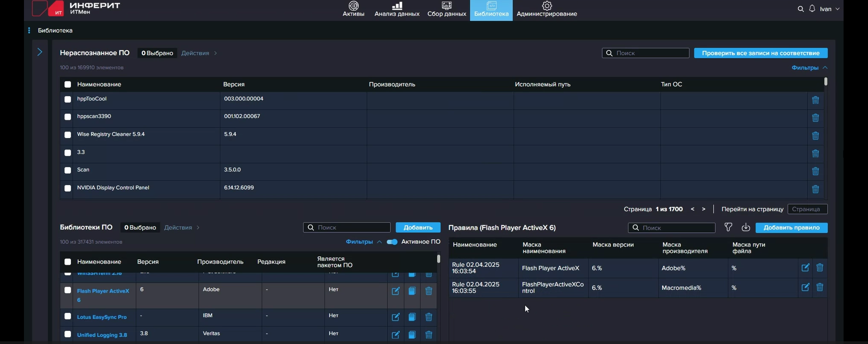Toggle the Активное ПО switch
Image resolution: width=868 pixels, height=344 pixels.
[392, 242]
